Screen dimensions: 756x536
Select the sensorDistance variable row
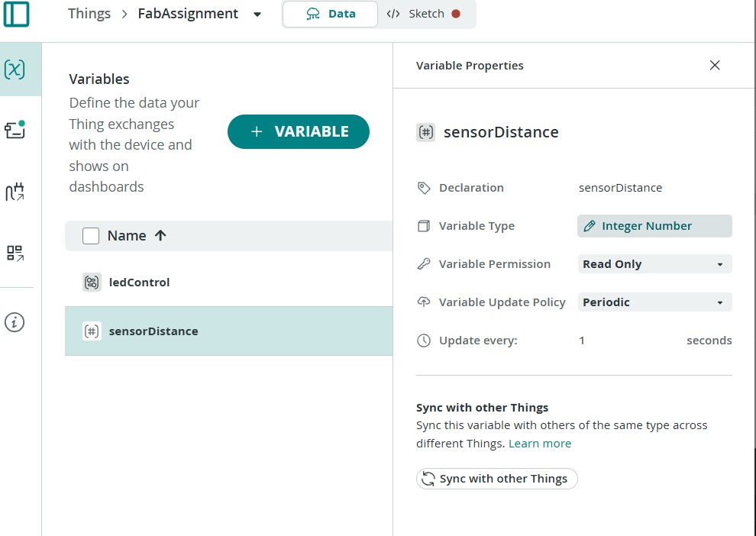point(228,331)
